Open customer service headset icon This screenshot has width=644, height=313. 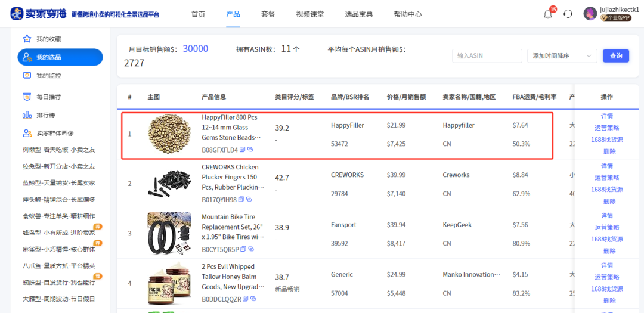568,14
